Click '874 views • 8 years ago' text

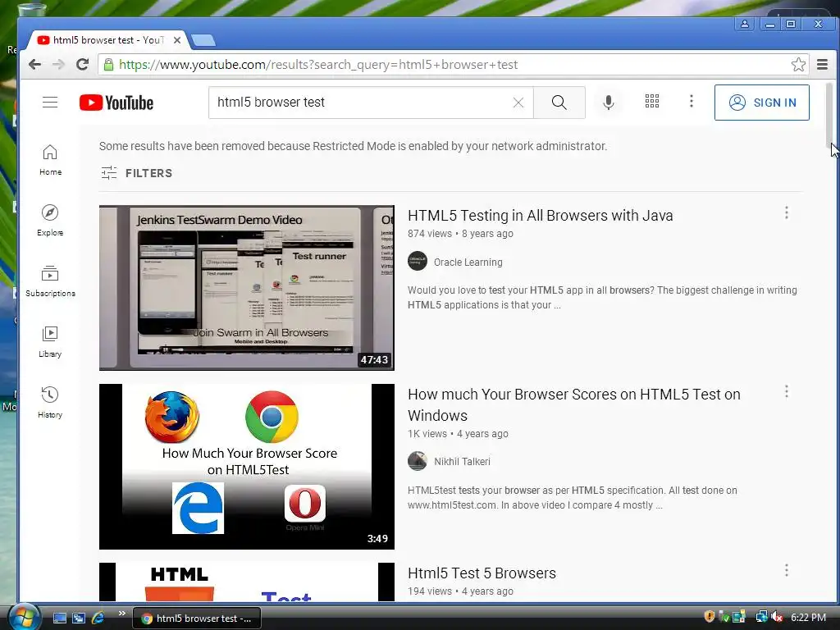[x=460, y=234]
